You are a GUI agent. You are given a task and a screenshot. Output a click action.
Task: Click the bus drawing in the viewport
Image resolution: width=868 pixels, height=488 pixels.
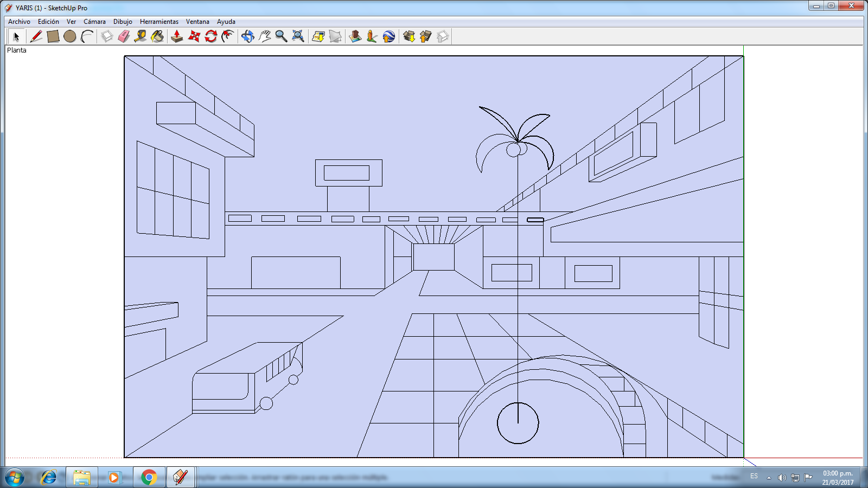coord(248,377)
